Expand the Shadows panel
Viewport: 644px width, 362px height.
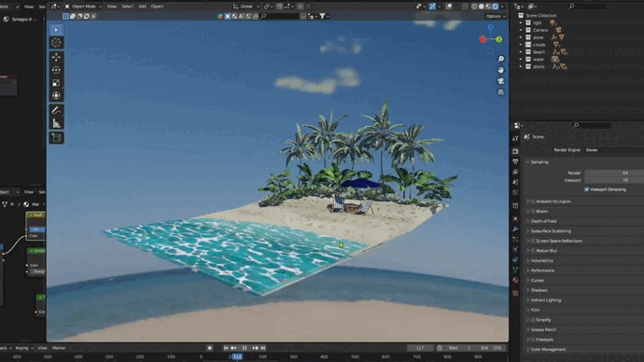(x=539, y=290)
